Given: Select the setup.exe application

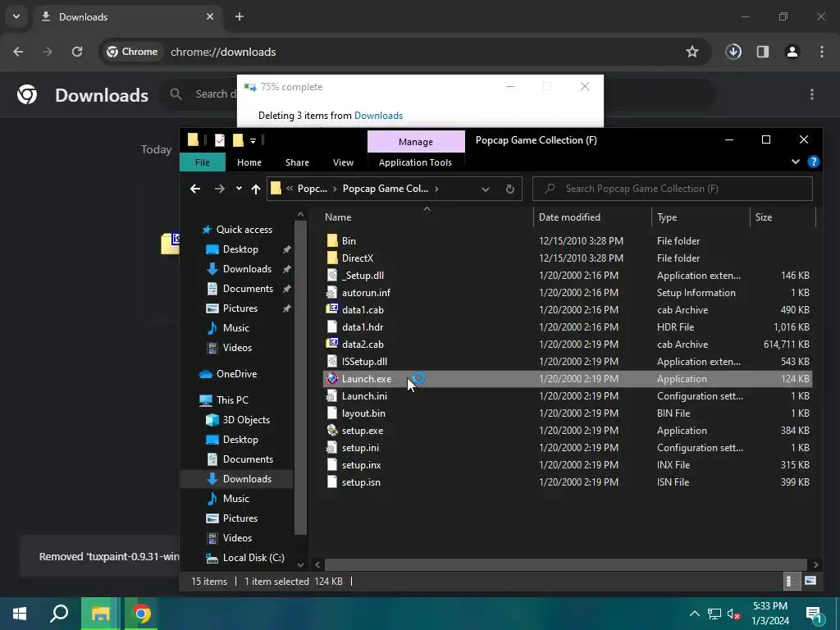Looking at the screenshot, I should (362, 431).
